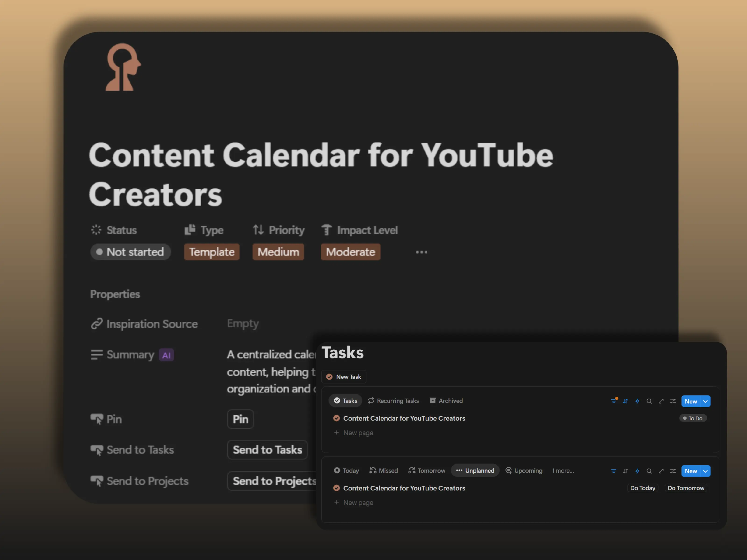Viewport: 747px width, 560px height.
Task: Check off the task in Tasks view
Action: 336,418
